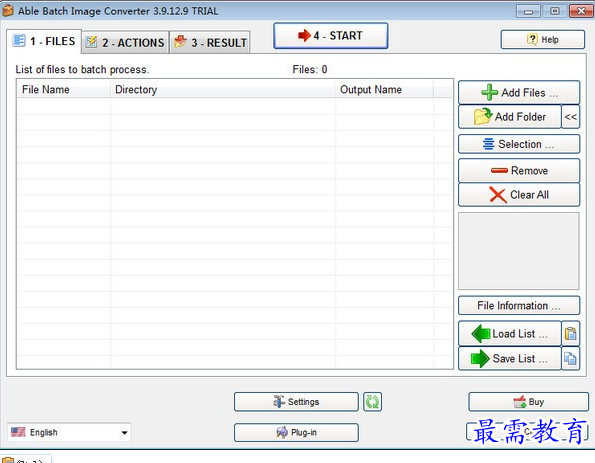Viewport: 595px width, 463px height.
Task: Open the English language dropdown
Action: 69,432
